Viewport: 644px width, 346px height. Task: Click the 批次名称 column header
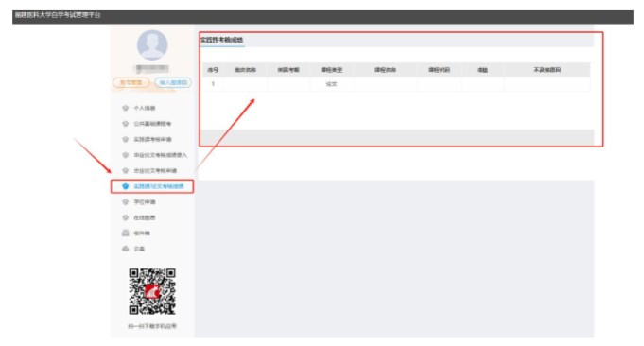pyautogui.click(x=245, y=70)
